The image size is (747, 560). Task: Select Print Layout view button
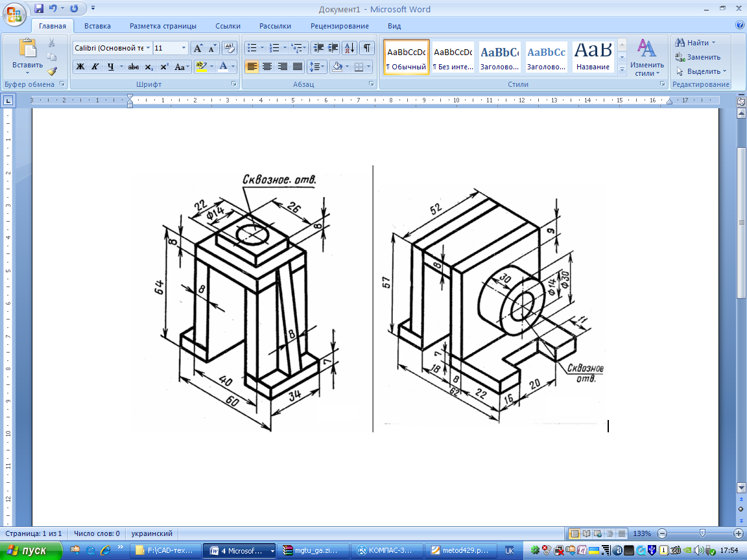coord(575,533)
